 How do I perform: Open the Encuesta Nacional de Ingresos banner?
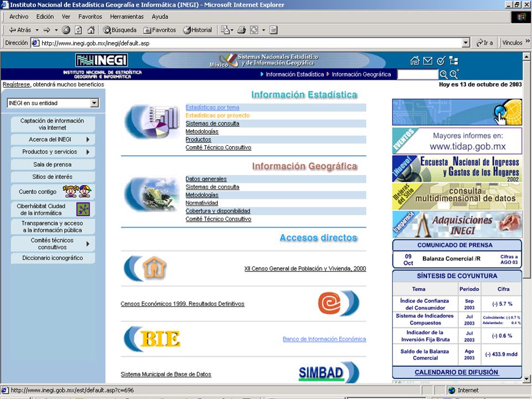(457, 168)
